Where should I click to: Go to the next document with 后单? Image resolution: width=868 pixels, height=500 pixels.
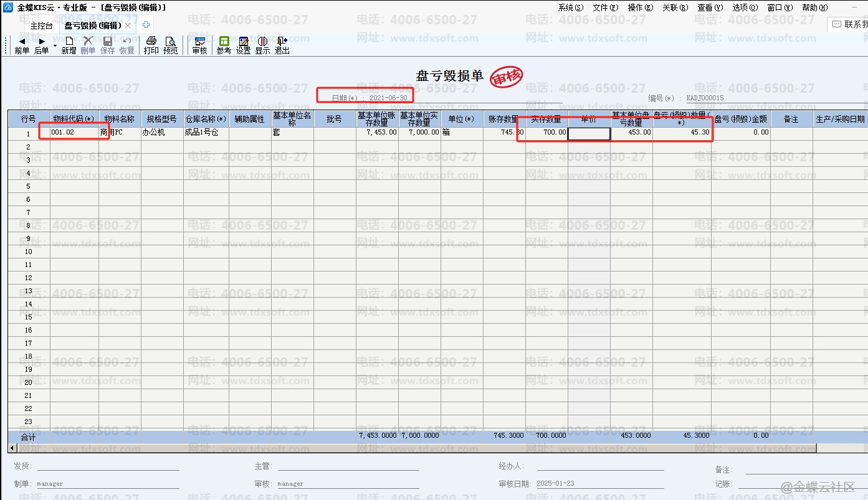click(42, 45)
